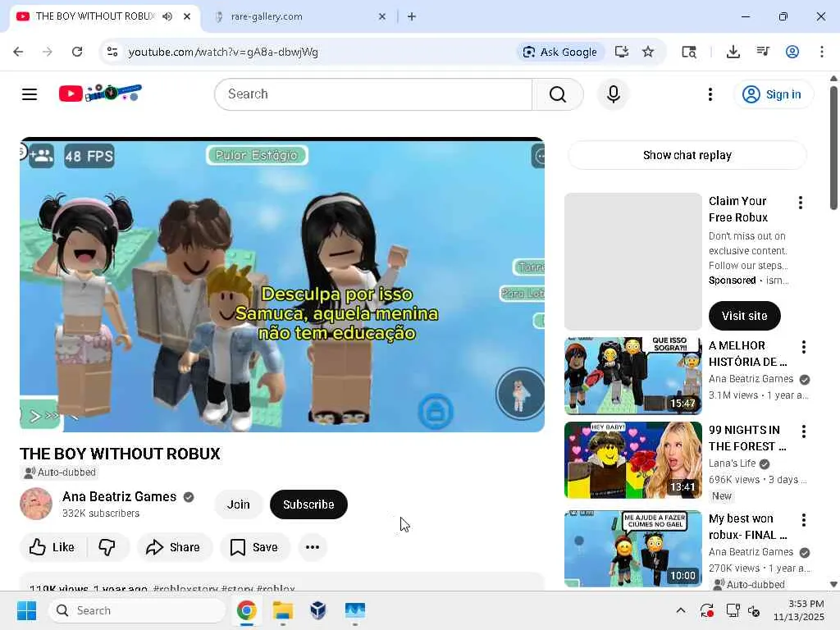Open Google Lens search icon in toolbar
840x630 pixels.
point(689,52)
